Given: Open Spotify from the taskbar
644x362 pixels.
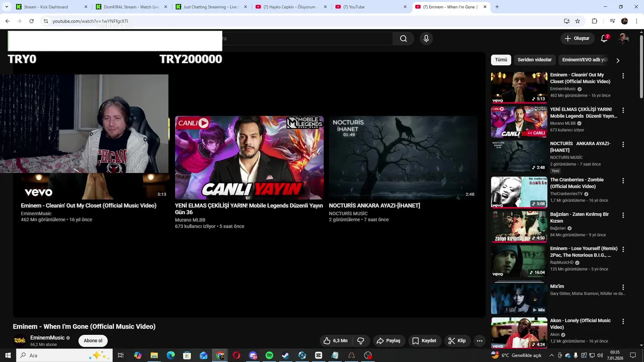Looking at the screenshot, I should pyautogui.click(x=269, y=355).
